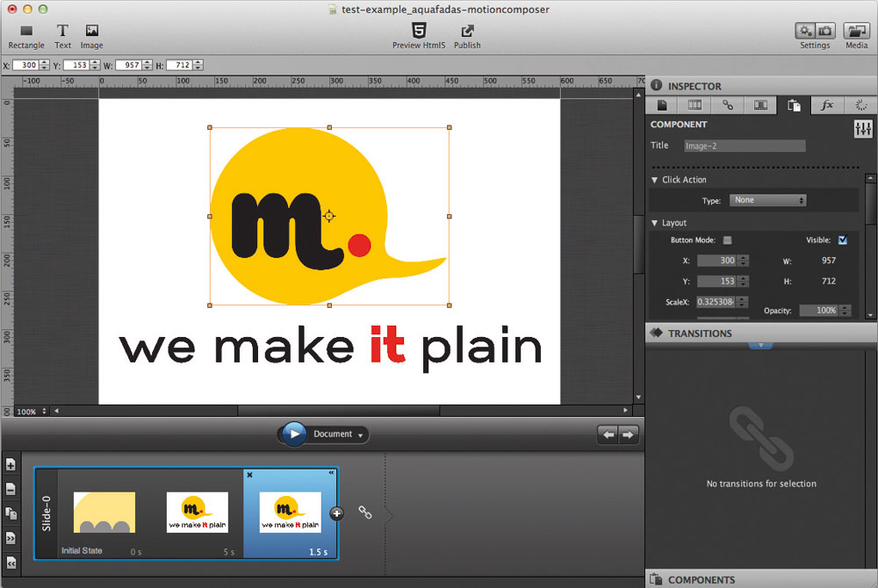Select the Initial State thumbnail
Viewport: 878px width, 588px height.
tap(104, 513)
